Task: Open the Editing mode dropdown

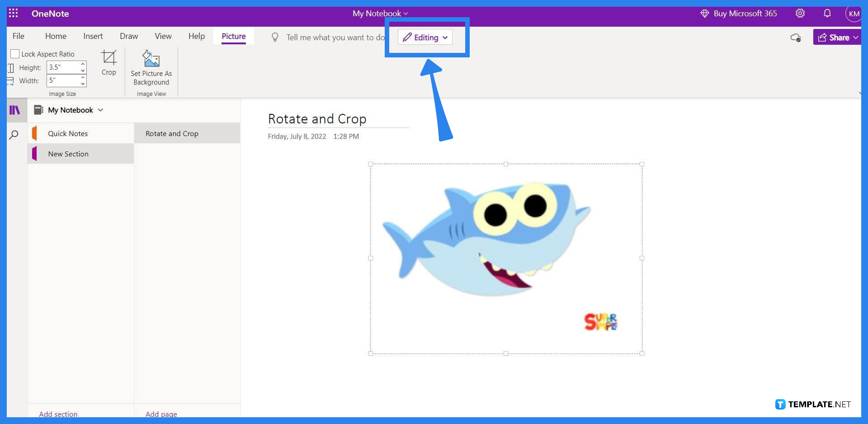Action: 425,37
